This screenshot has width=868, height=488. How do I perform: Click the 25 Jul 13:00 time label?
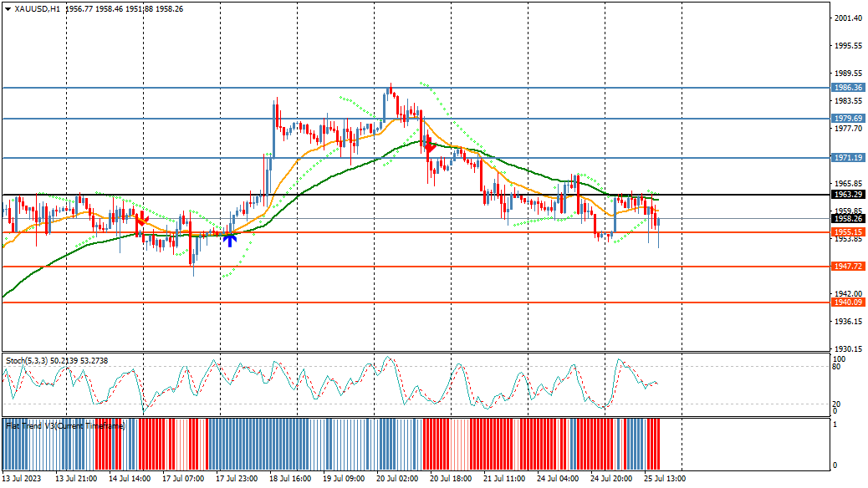tap(664, 479)
